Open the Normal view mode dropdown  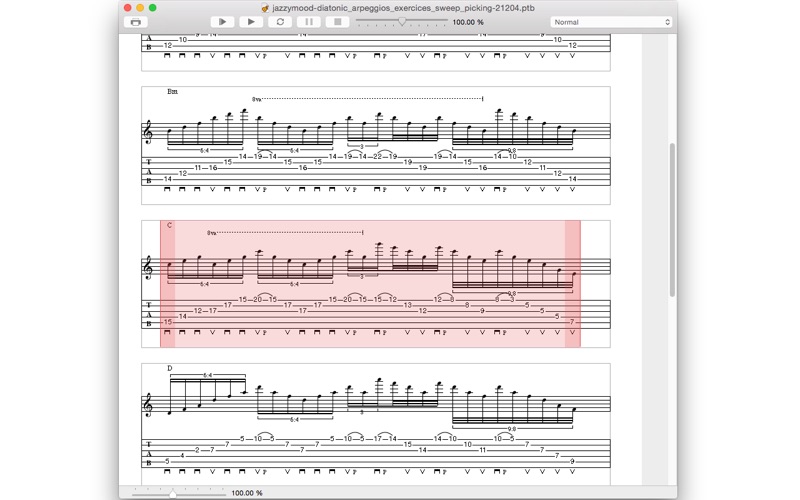[x=611, y=22]
